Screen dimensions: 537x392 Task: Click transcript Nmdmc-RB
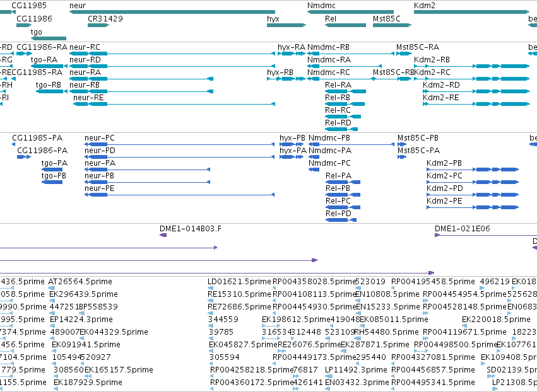(x=328, y=47)
